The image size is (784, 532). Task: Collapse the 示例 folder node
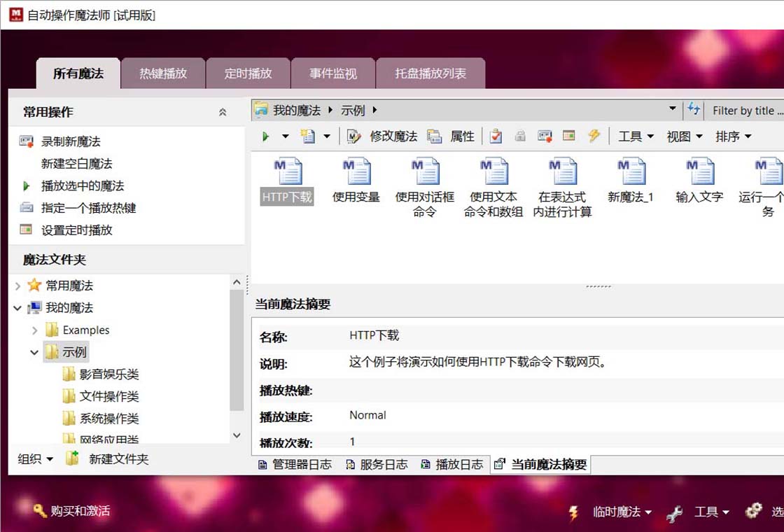34,352
